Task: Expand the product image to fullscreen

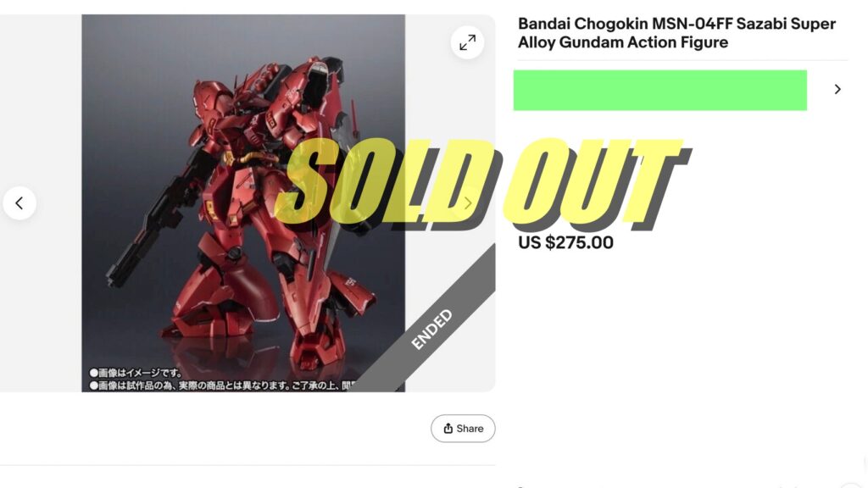Action: click(467, 42)
